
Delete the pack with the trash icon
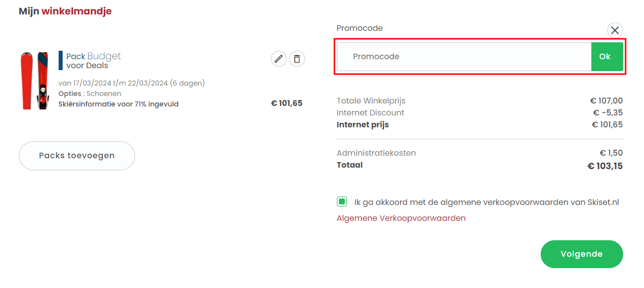click(297, 59)
